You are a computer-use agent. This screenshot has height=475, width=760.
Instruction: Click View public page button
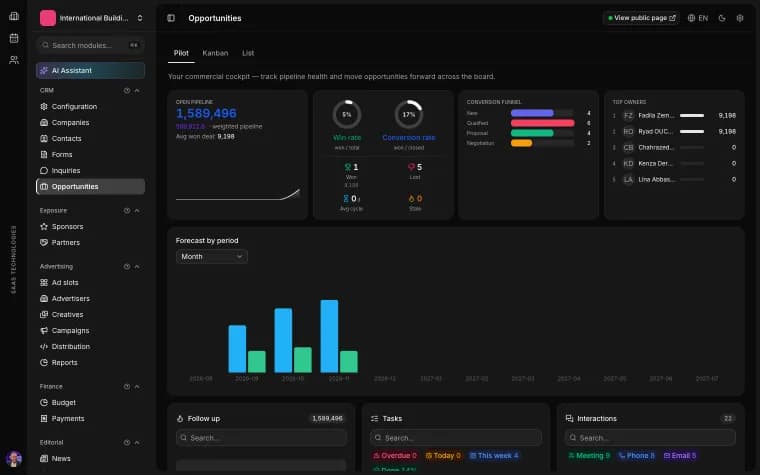[x=642, y=18]
